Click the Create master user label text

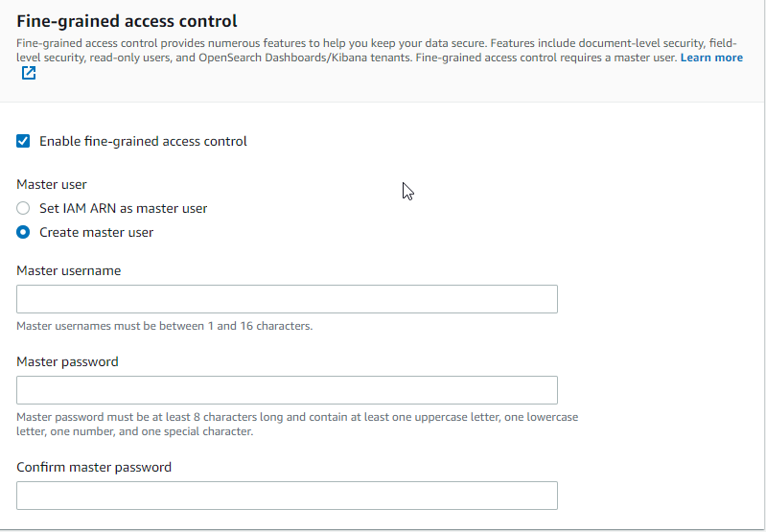pyautogui.click(x=96, y=232)
